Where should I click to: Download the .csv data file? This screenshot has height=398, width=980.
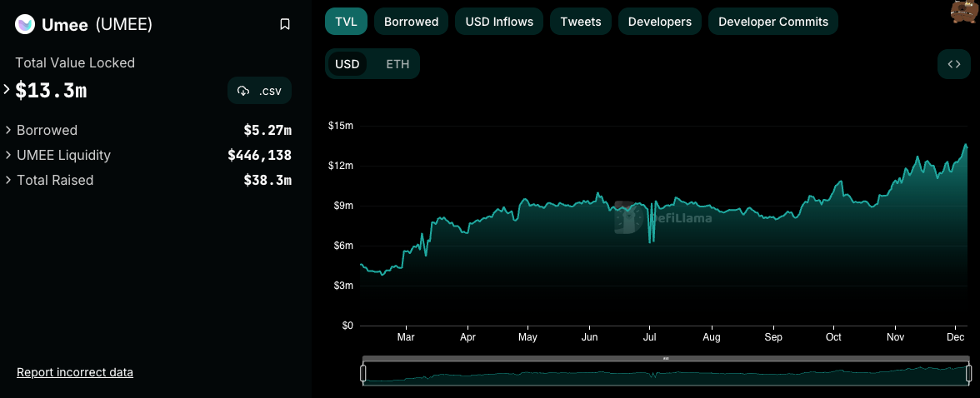coord(259,91)
